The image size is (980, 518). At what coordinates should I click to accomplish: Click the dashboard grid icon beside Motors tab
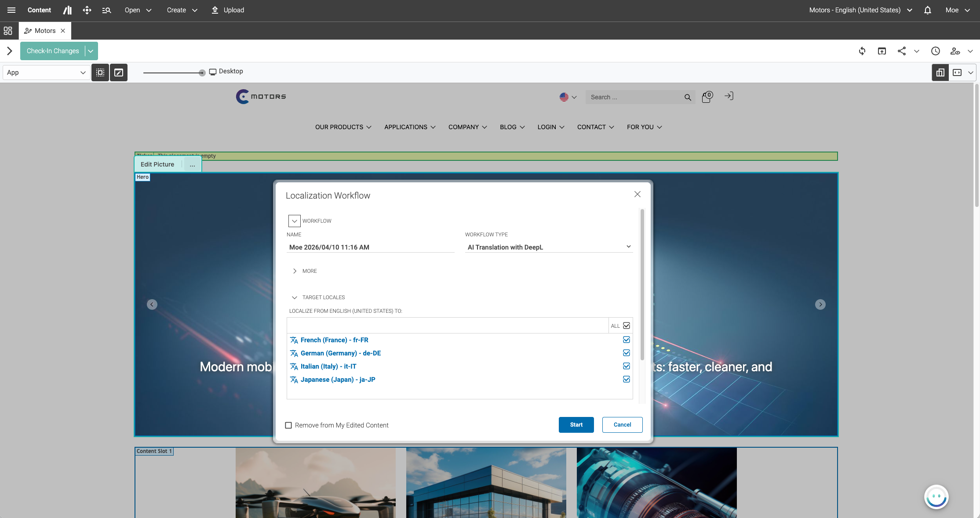point(8,31)
